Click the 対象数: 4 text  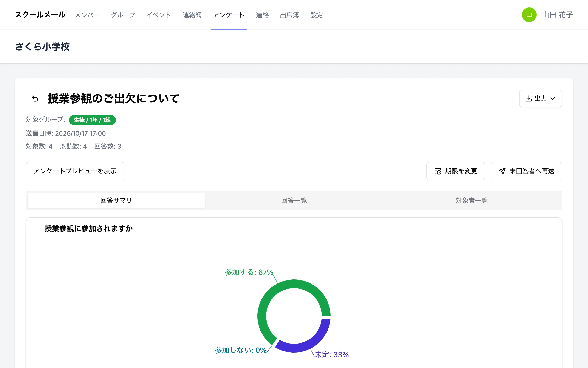tap(39, 146)
